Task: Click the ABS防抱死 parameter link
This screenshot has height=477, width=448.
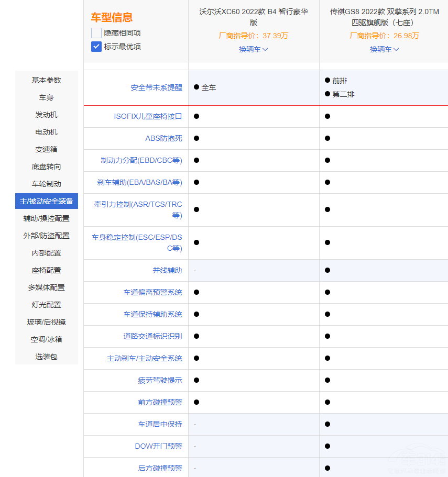Action: click(164, 138)
